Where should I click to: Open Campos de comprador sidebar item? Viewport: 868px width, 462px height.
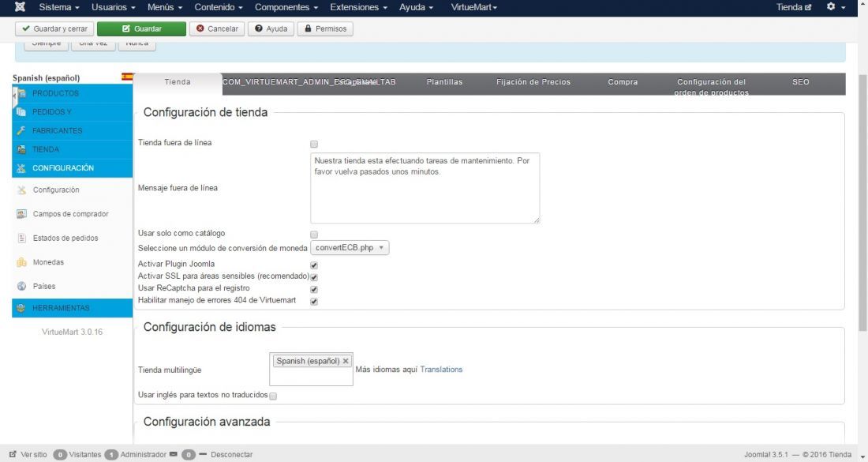(70, 214)
